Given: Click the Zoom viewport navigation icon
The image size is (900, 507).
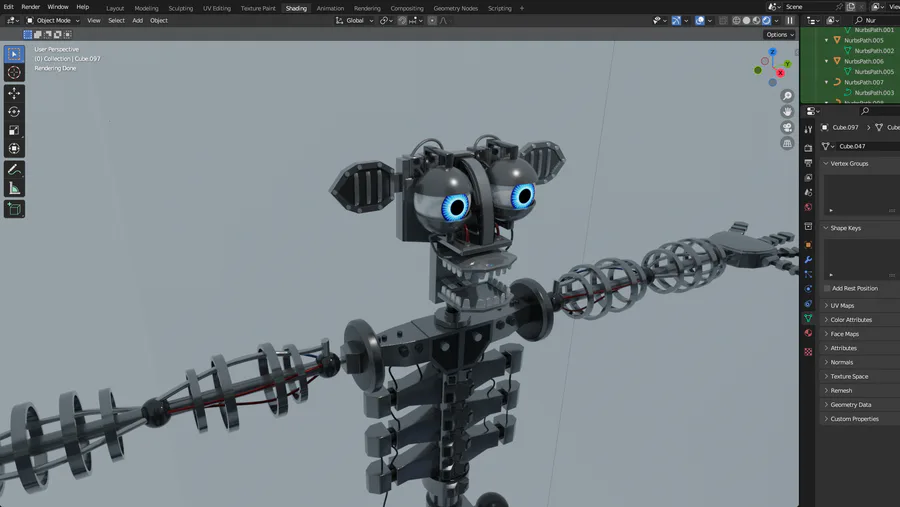Looking at the screenshot, I should [x=787, y=96].
